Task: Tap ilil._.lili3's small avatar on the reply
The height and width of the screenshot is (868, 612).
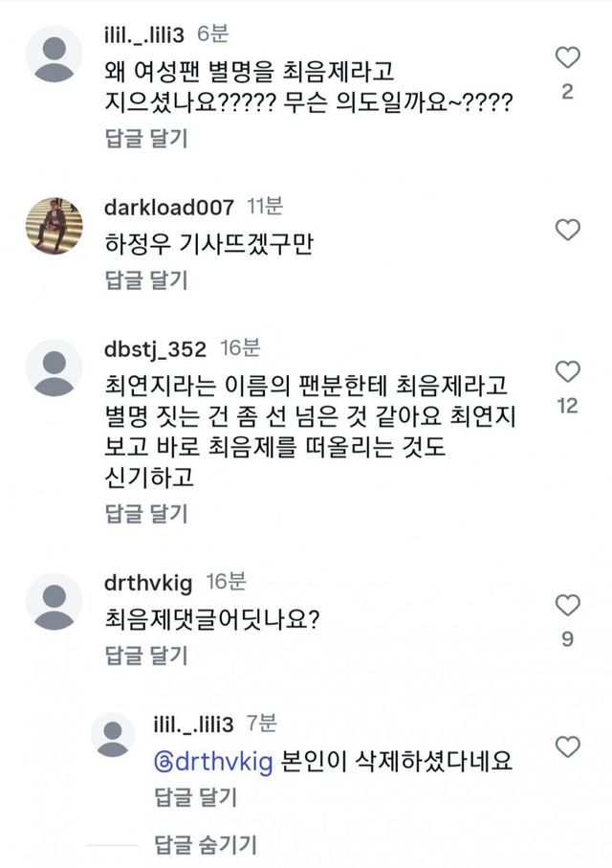Action: pos(113,736)
